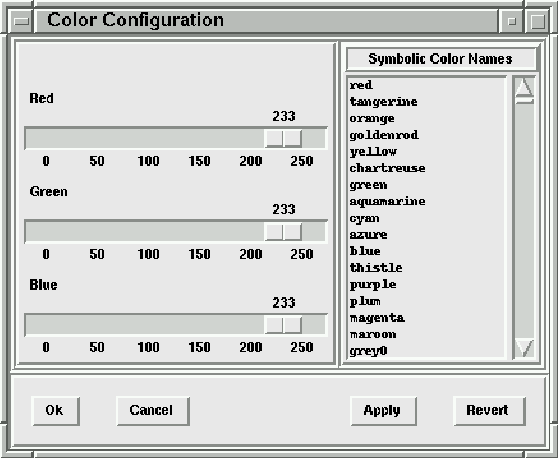This screenshot has height=458, width=558.
Task: Click the Blue slider handle
Action: click(x=283, y=325)
